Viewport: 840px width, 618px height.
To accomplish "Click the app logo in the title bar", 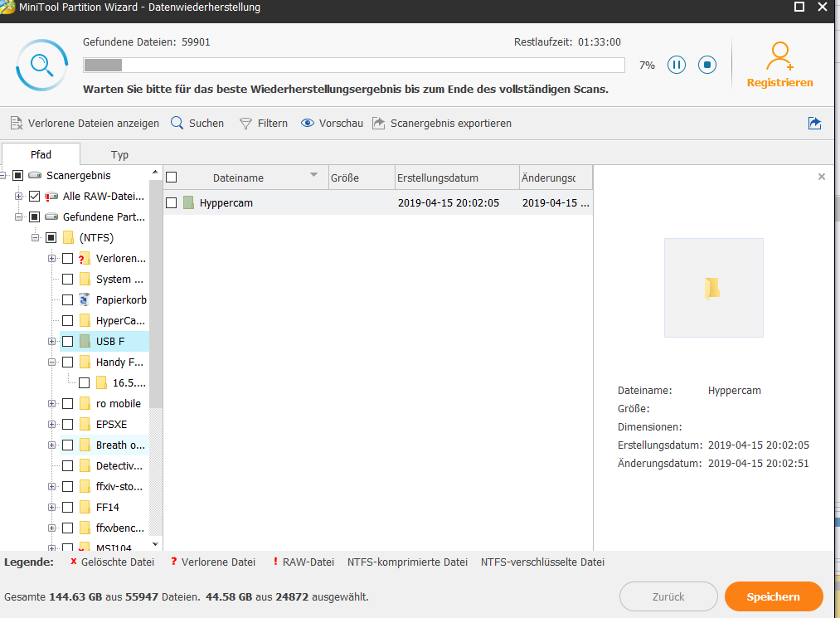I will (7, 7).
